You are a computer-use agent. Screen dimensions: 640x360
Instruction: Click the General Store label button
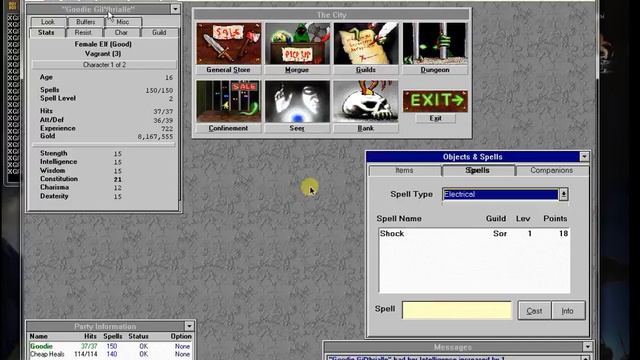point(229,70)
